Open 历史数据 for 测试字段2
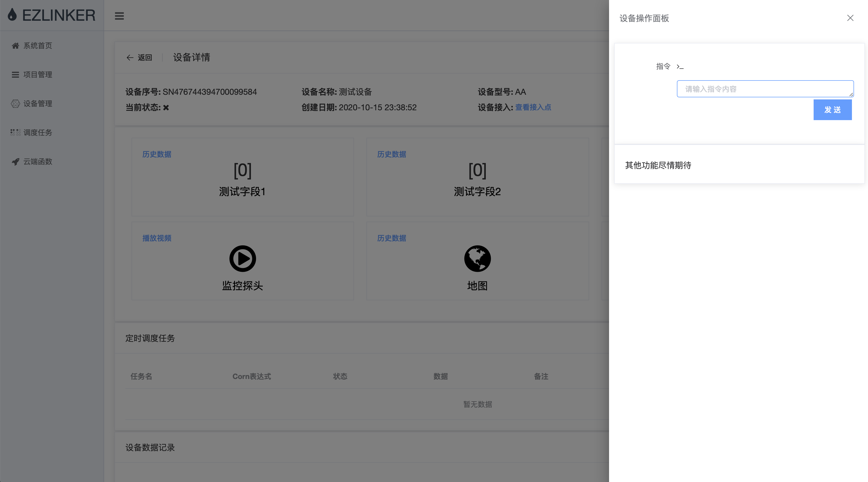 click(x=392, y=154)
